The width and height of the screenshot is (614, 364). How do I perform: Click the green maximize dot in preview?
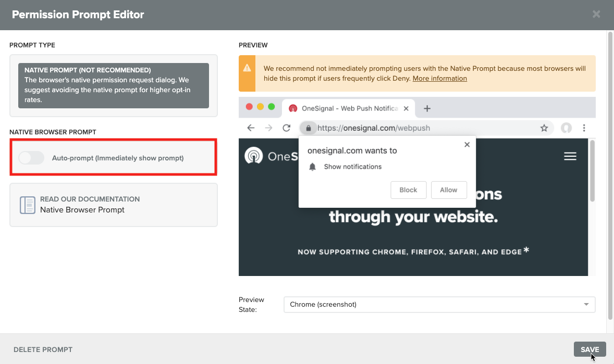coord(272,106)
